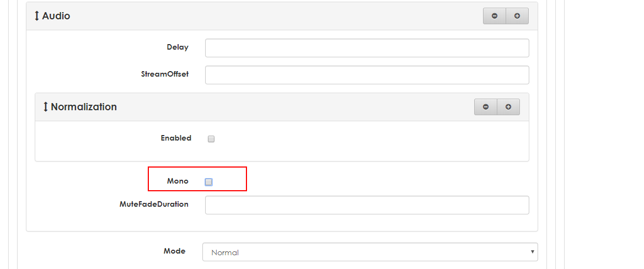Click the MuteFadeDuration label
Screen dimensions: 644x269
154,204
